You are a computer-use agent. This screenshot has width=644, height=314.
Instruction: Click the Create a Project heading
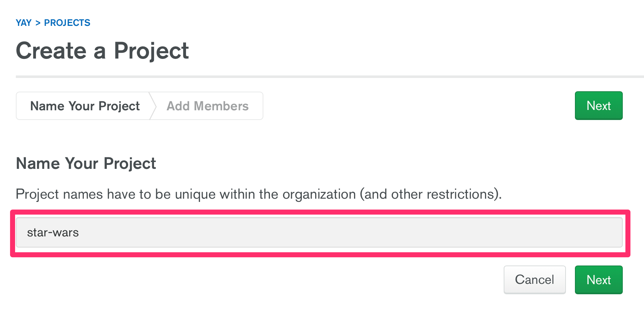(102, 51)
